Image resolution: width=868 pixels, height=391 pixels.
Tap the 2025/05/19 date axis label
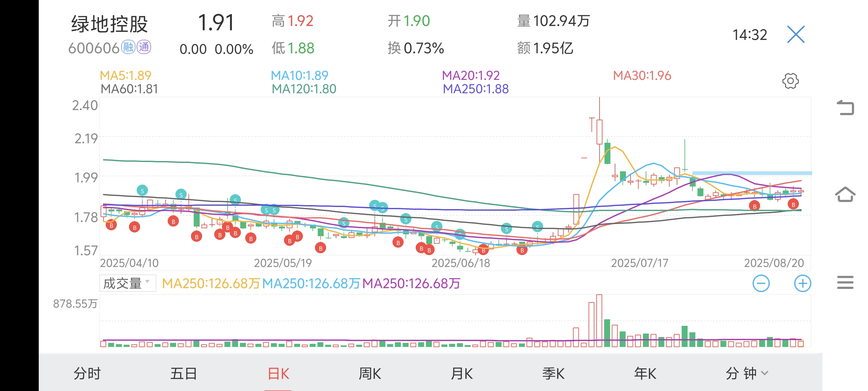283,263
